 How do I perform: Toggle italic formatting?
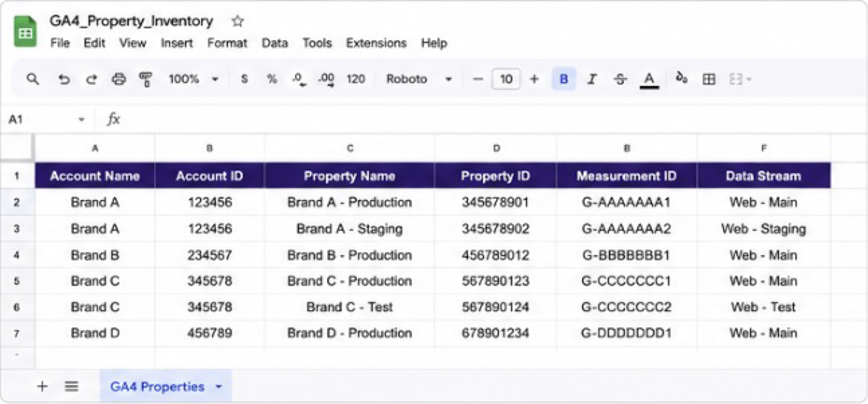coord(592,79)
